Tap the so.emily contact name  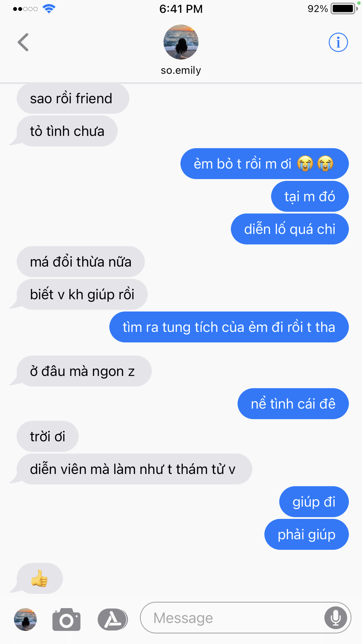point(181,70)
